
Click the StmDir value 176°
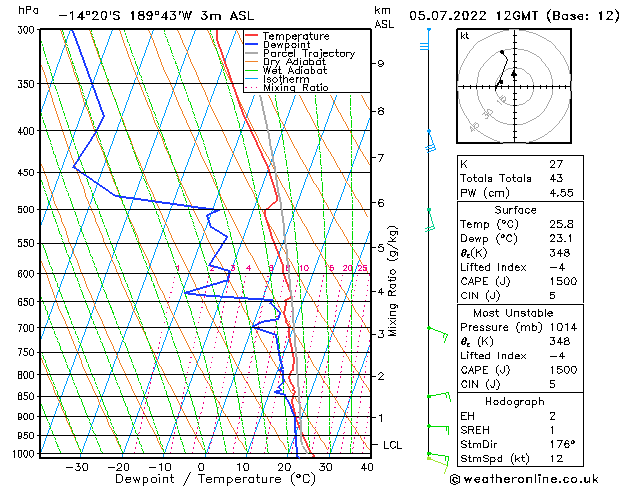point(562,444)
